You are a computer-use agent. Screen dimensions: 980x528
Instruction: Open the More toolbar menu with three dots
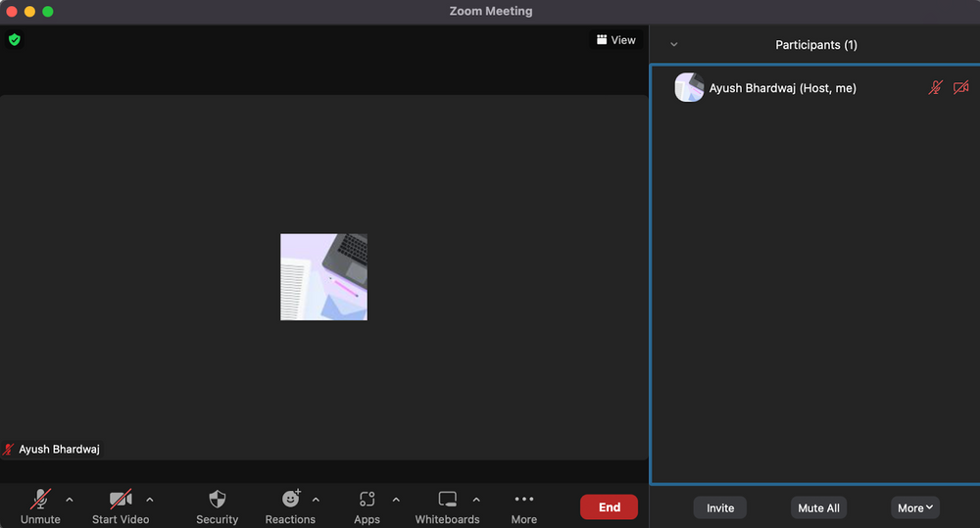(523, 499)
